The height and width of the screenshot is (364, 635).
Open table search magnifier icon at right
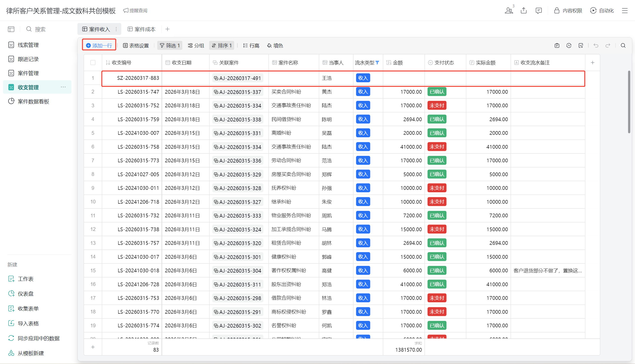pos(623,46)
